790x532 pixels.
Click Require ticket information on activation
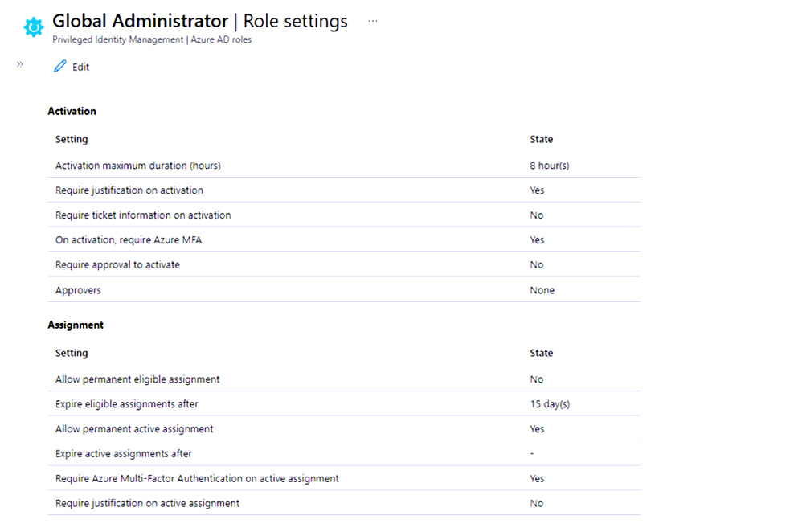(142, 215)
